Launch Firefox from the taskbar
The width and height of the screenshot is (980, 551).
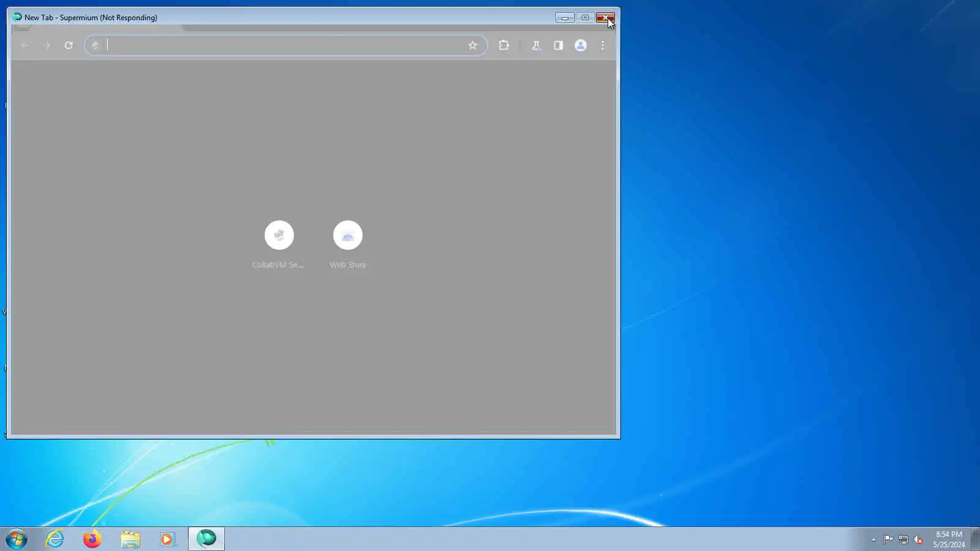[92, 539]
